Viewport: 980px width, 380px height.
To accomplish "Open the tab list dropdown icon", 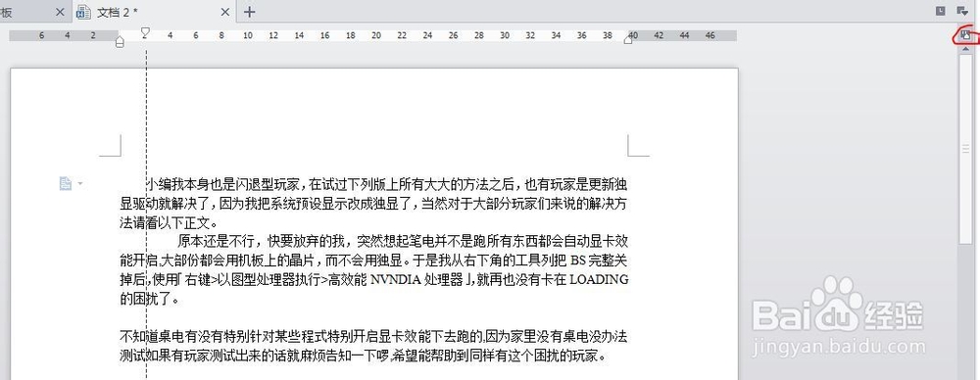I will click(962, 11).
